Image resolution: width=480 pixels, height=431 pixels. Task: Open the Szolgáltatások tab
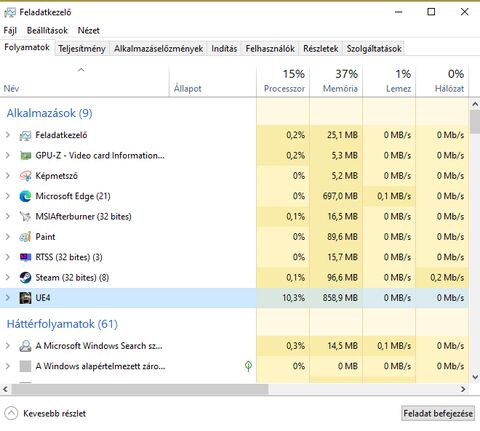pyautogui.click(x=374, y=49)
